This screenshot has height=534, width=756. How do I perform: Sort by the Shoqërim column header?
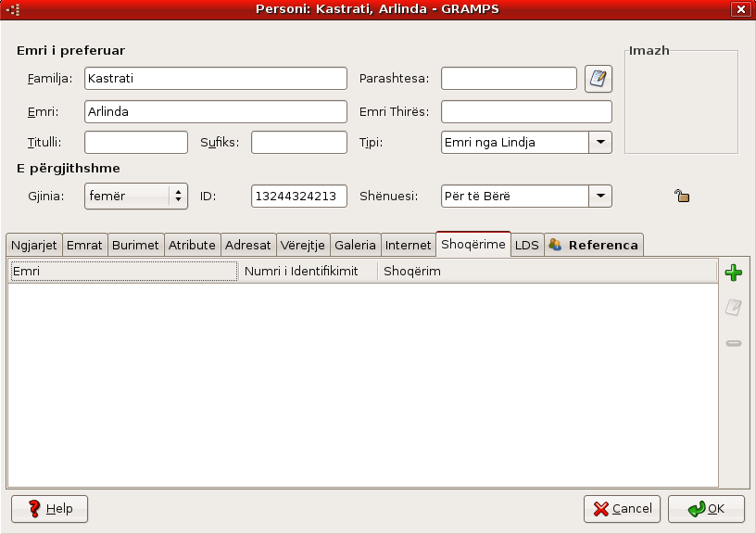548,271
